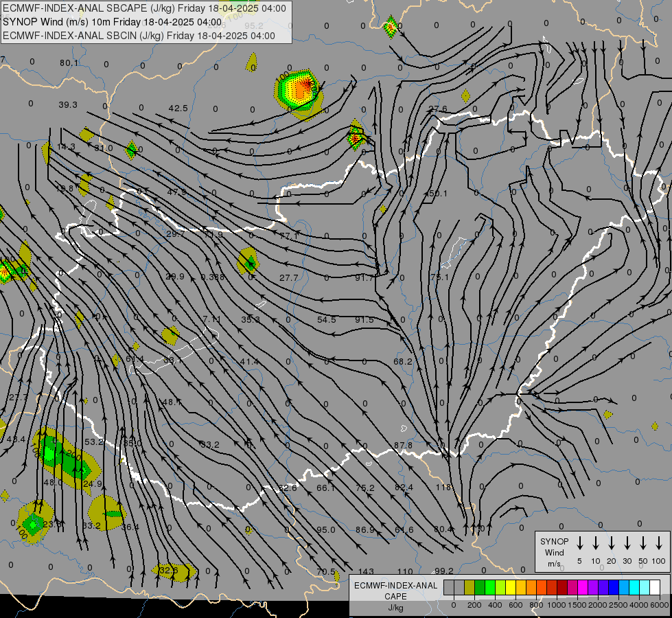Click the map value 41.4

(249, 362)
